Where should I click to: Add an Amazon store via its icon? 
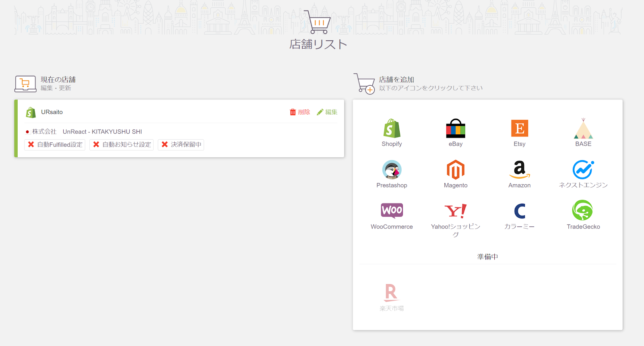pos(519,170)
